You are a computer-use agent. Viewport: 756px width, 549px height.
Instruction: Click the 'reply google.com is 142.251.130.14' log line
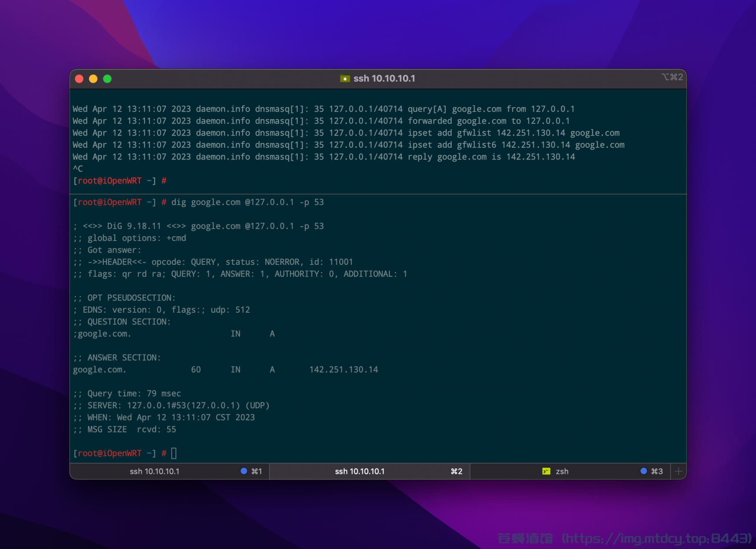tap(324, 157)
